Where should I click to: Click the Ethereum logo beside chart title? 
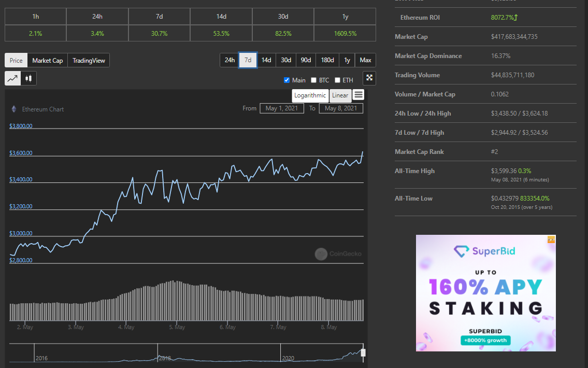pyautogui.click(x=14, y=109)
